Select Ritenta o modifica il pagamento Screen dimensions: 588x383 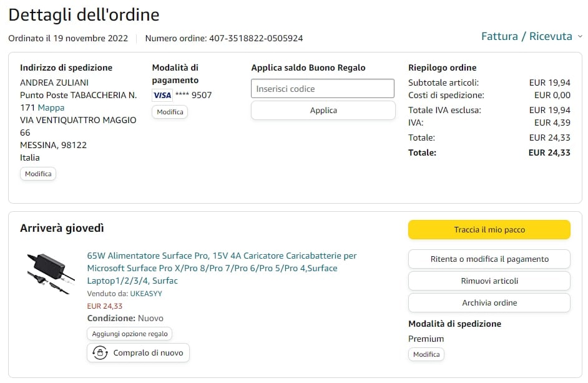click(x=489, y=259)
